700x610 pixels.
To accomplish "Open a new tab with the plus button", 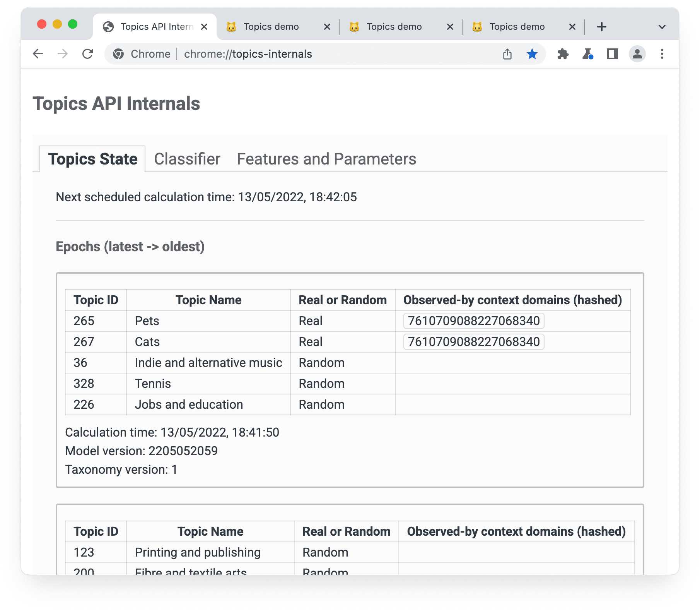I will click(x=601, y=26).
